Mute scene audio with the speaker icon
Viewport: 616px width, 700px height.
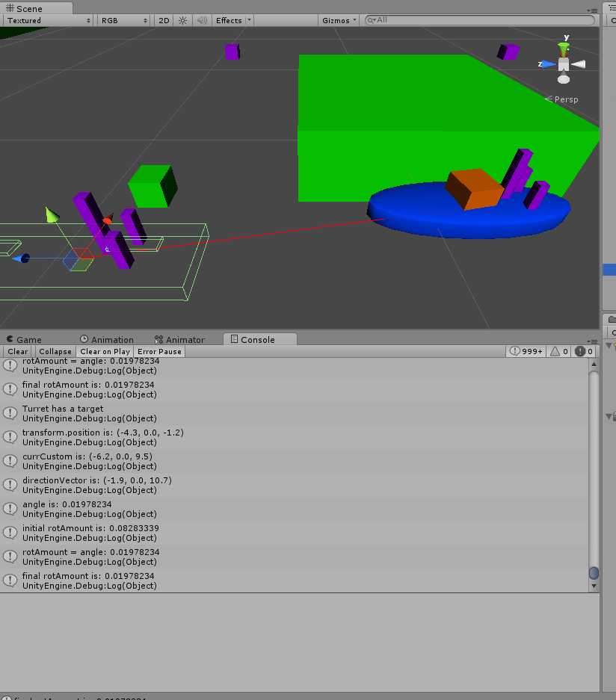click(200, 20)
